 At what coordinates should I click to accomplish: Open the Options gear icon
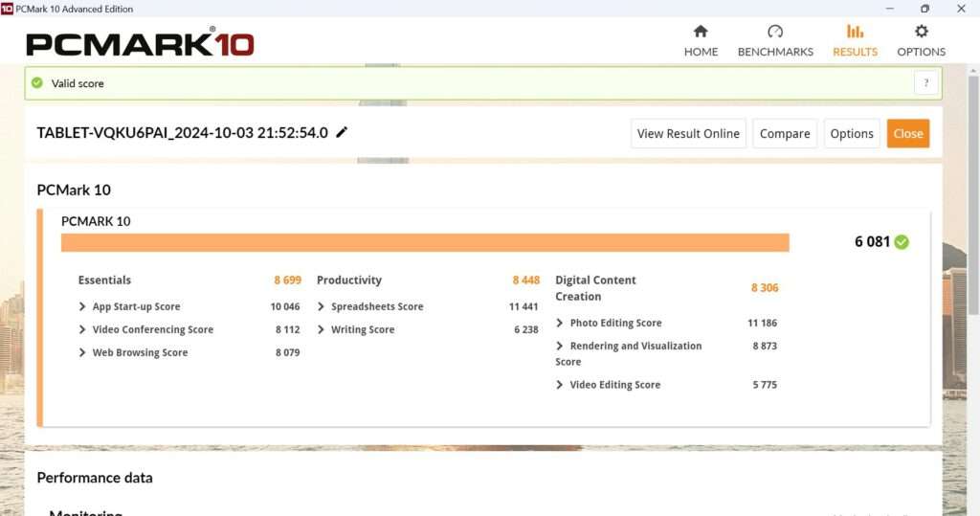pos(921,32)
